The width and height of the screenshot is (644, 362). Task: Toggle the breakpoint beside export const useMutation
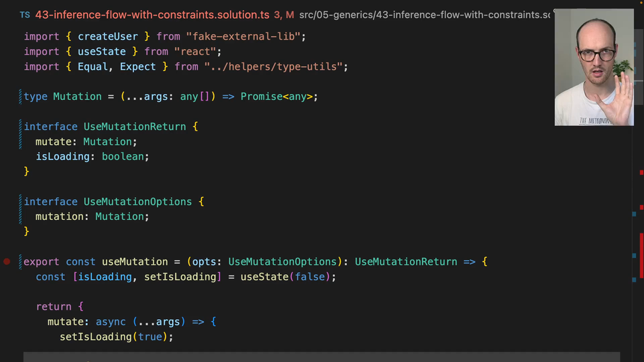coord(7,261)
